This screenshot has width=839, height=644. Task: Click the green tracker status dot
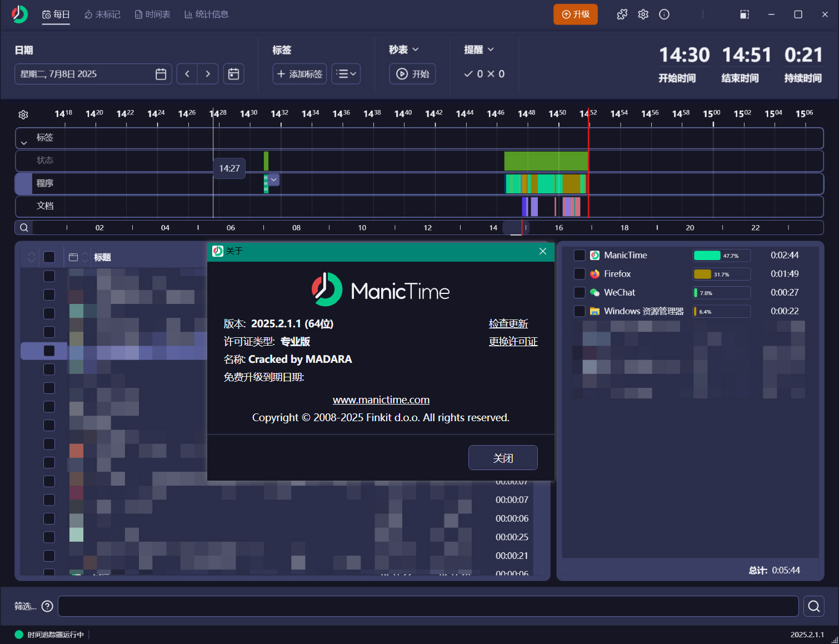pyautogui.click(x=19, y=635)
